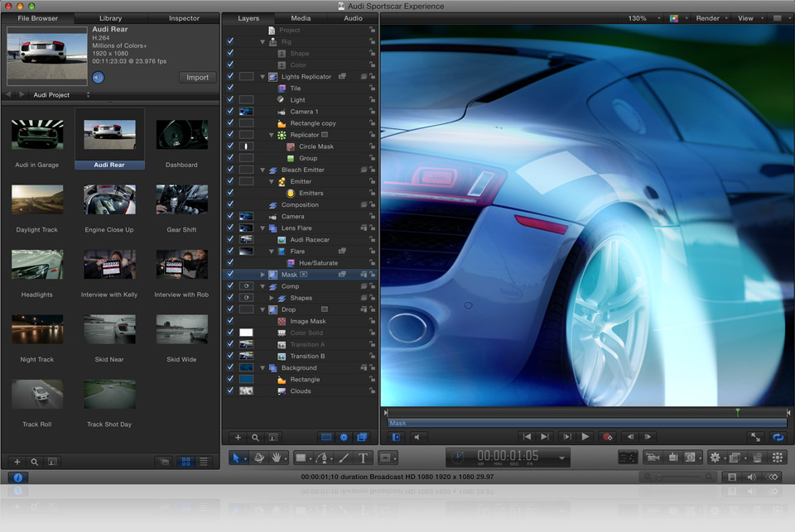The width and height of the screenshot is (795, 532).
Task: Choose the Text tool
Action: click(363, 458)
